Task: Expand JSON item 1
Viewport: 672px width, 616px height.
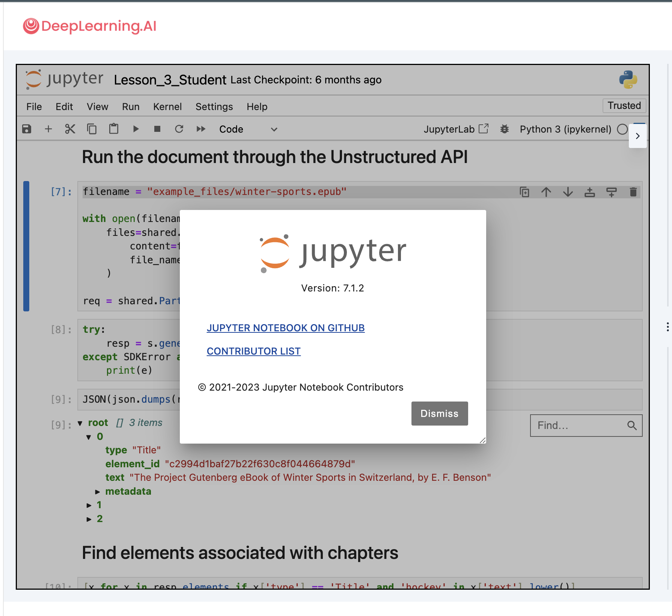Action: click(x=89, y=506)
